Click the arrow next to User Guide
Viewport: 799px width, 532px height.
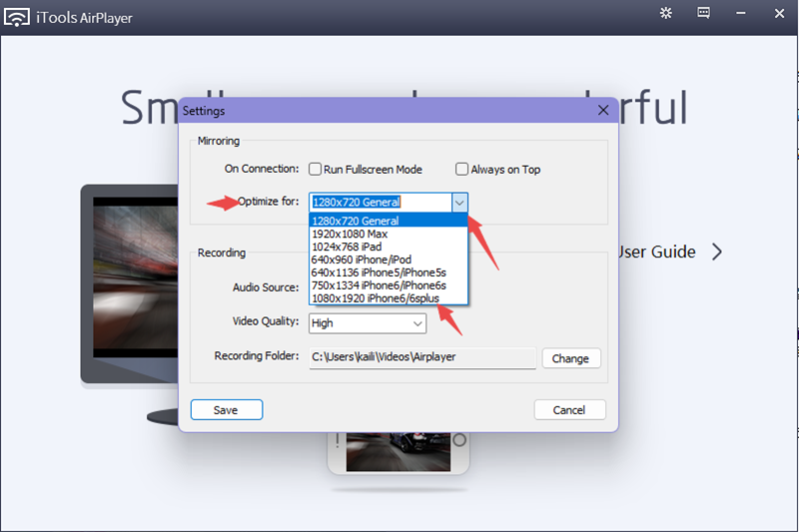click(x=717, y=252)
